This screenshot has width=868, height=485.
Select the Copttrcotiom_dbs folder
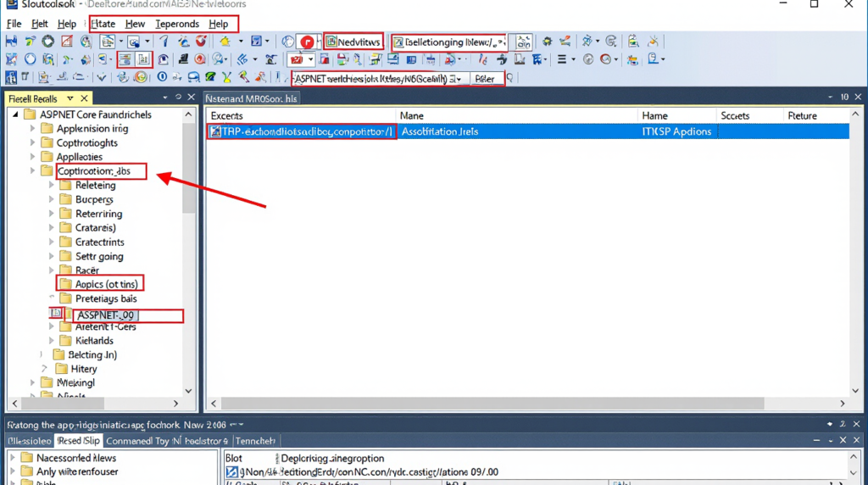point(94,171)
